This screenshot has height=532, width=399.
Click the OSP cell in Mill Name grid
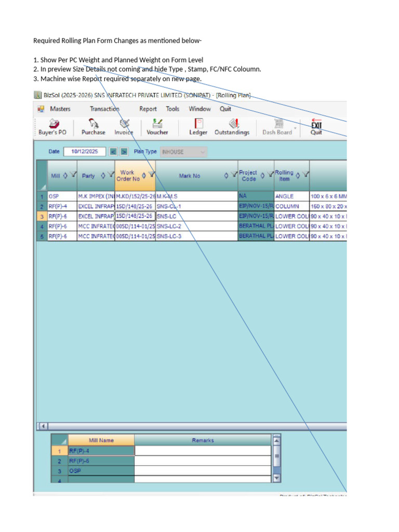101,471
